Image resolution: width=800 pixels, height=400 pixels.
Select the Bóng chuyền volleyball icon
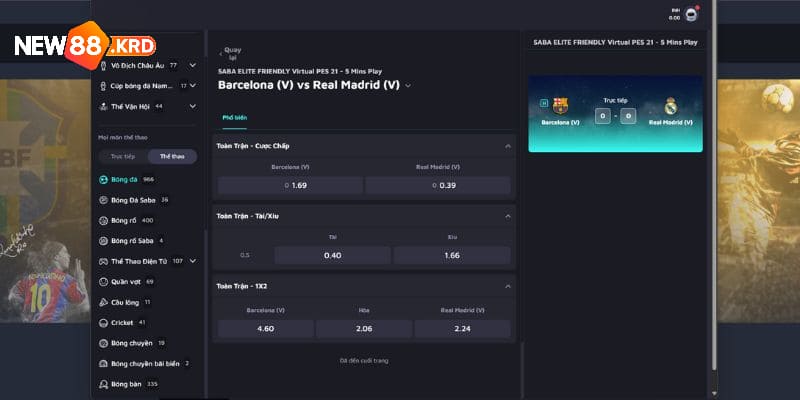pos(104,343)
